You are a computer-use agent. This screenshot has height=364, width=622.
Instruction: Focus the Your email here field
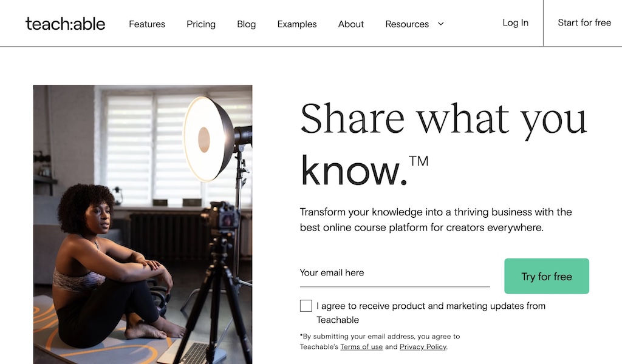pyautogui.click(x=395, y=273)
